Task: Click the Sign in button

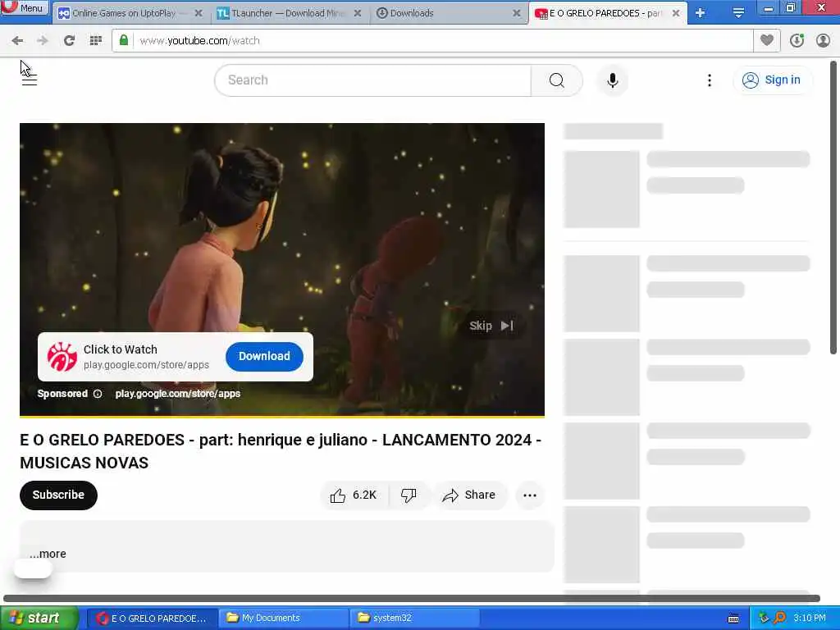Action: [773, 80]
